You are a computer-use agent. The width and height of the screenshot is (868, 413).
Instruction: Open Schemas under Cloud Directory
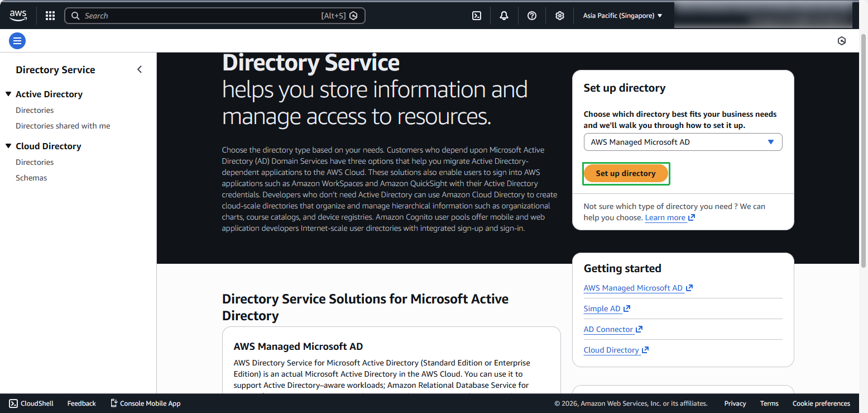[31, 178]
